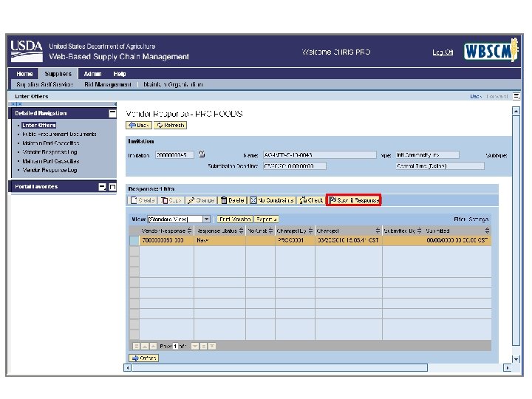
Task: Sort by No Cnst column arrows
Action: point(270,231)
